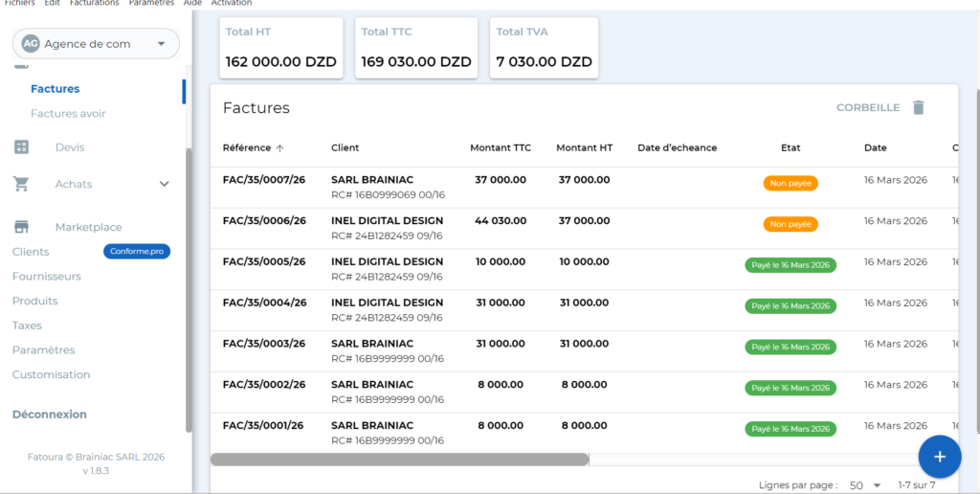980x494 pixels.
Task: Open the Activation menu
Action: pyautogui.click(x=232, y=3)
